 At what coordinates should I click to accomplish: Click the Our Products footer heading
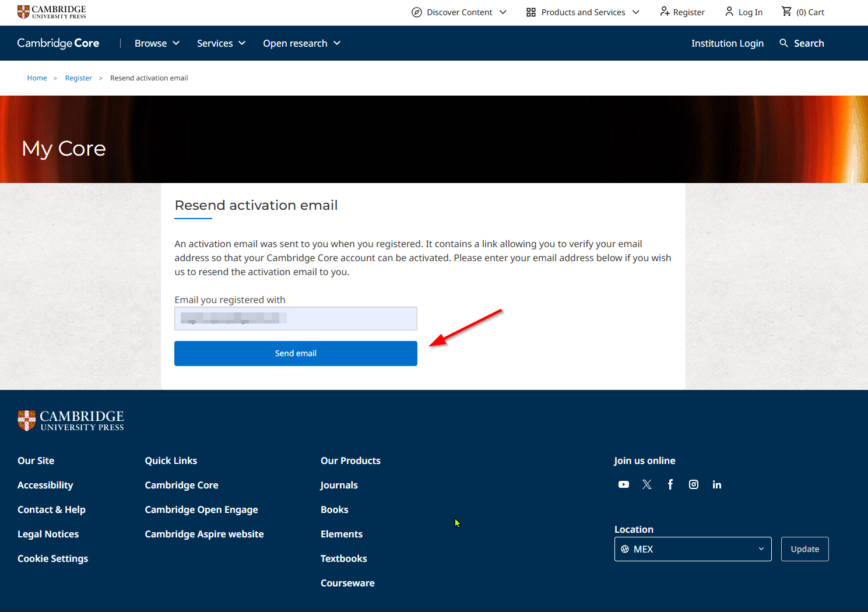click(x=351, y=460)
